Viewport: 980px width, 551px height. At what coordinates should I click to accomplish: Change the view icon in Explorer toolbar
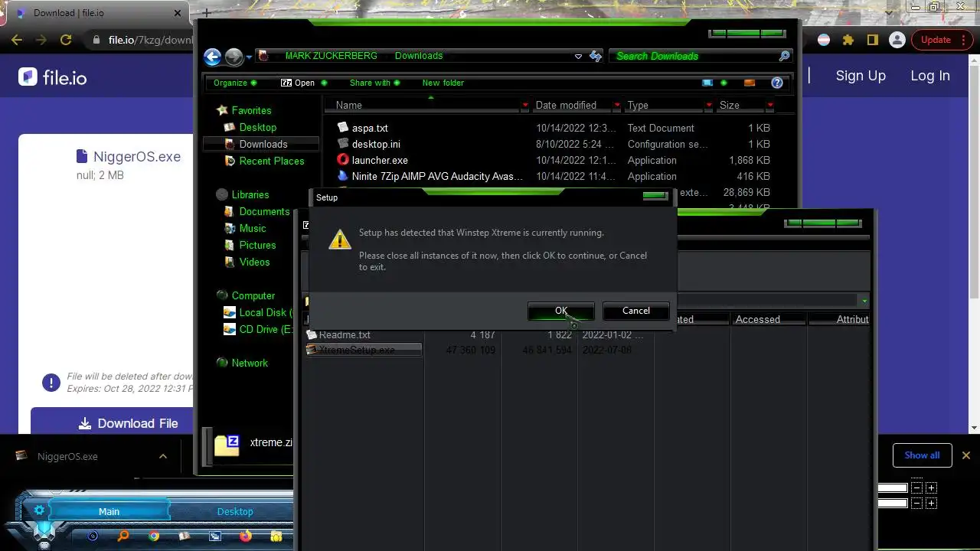click(x=707, y=83)
